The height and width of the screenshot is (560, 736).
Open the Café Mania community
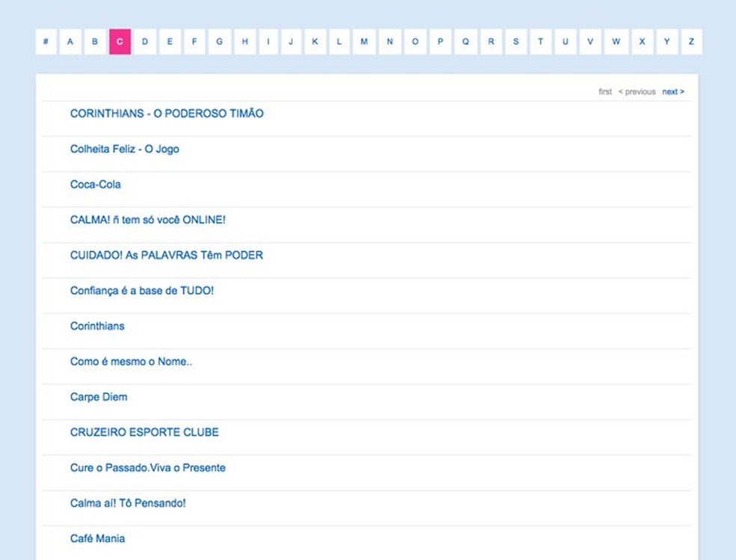pos(97,538)
